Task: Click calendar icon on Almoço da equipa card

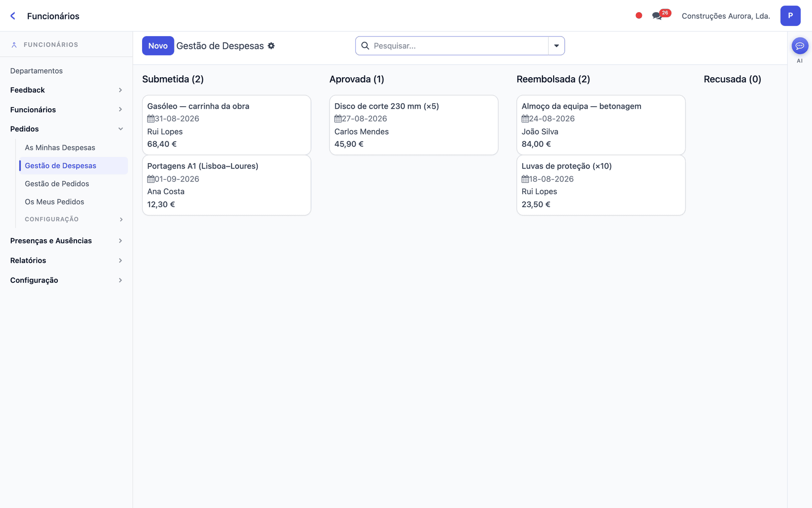Action: tap(525, 119)
